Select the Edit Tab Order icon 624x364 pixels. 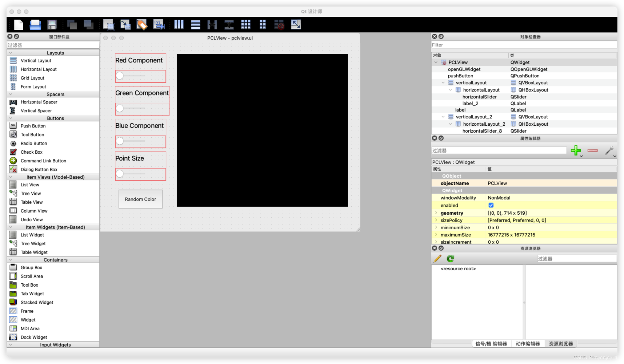point(159,25)
